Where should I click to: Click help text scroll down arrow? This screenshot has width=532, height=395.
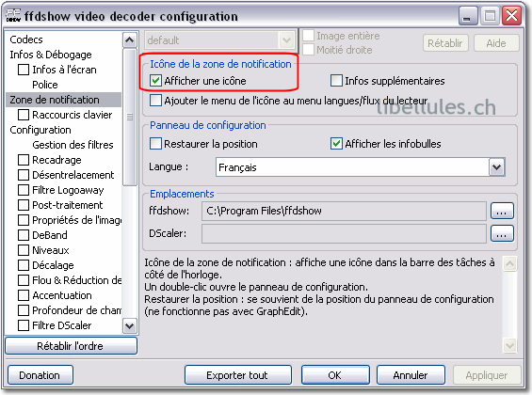(x=509, y=345)
